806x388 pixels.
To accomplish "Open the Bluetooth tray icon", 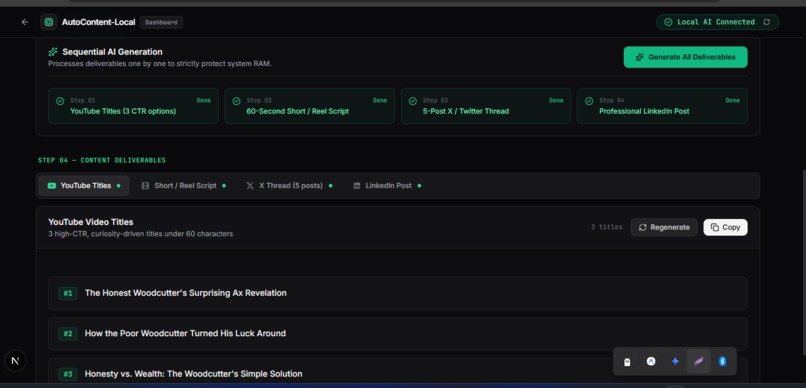I will pos(722,361).
